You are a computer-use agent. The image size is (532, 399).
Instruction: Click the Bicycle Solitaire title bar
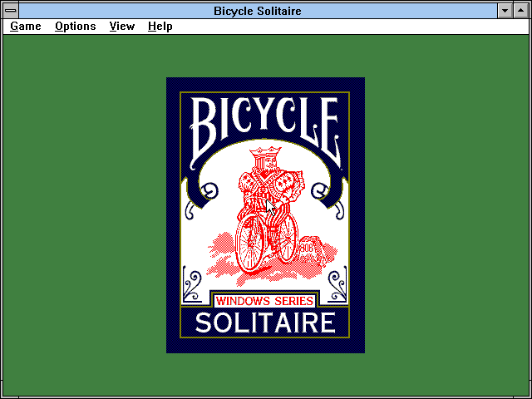click(x=258, y=10)
